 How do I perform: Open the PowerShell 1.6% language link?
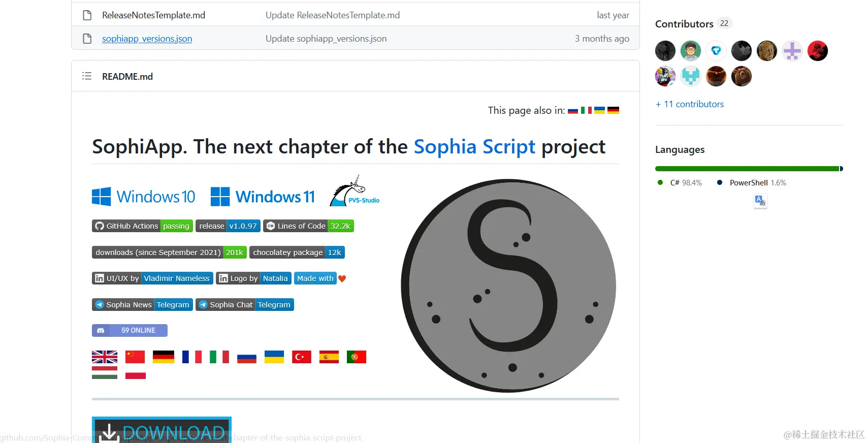[752, 183]
